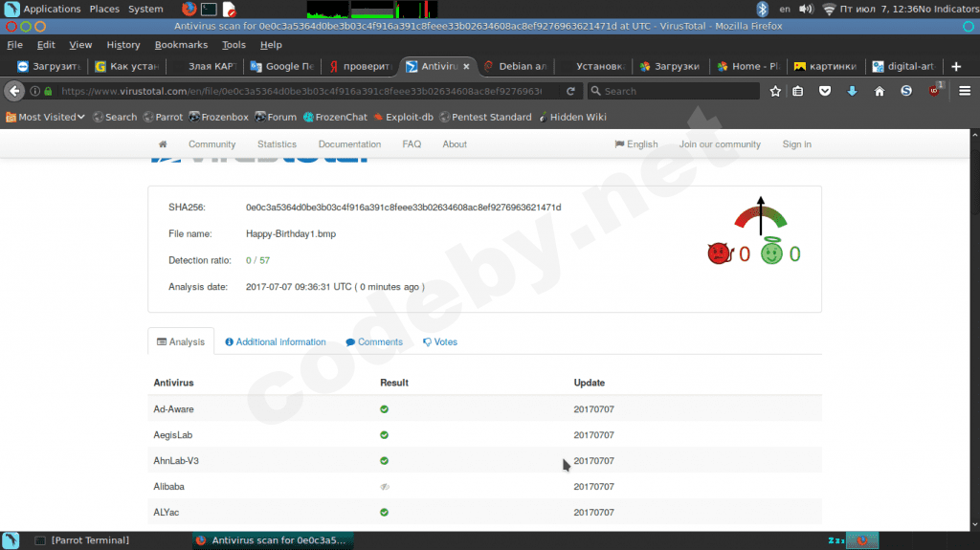Close the Antivirus scan tab

pos(466,66)
